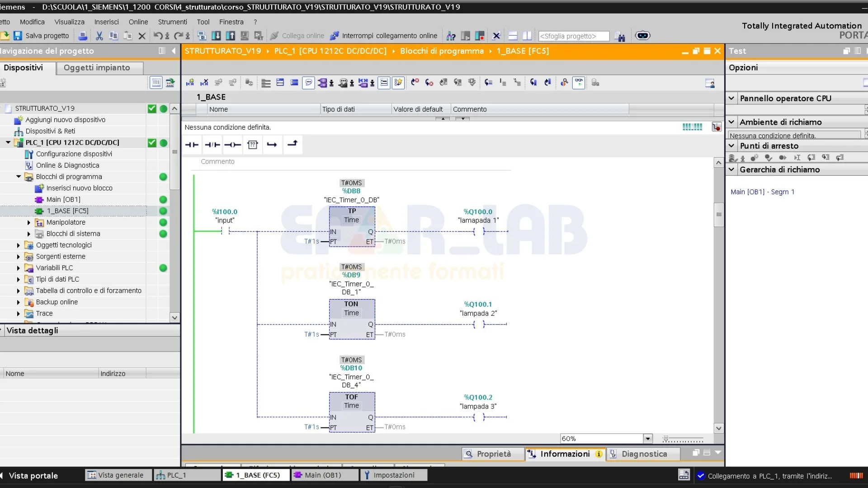Collapse Pannello operatore CPU section
The image size is (868, 488).
click(731, 98)
